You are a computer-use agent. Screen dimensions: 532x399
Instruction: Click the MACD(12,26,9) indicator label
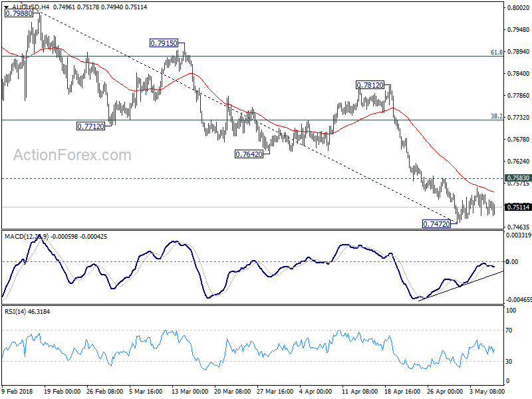[x=27, y=236]
